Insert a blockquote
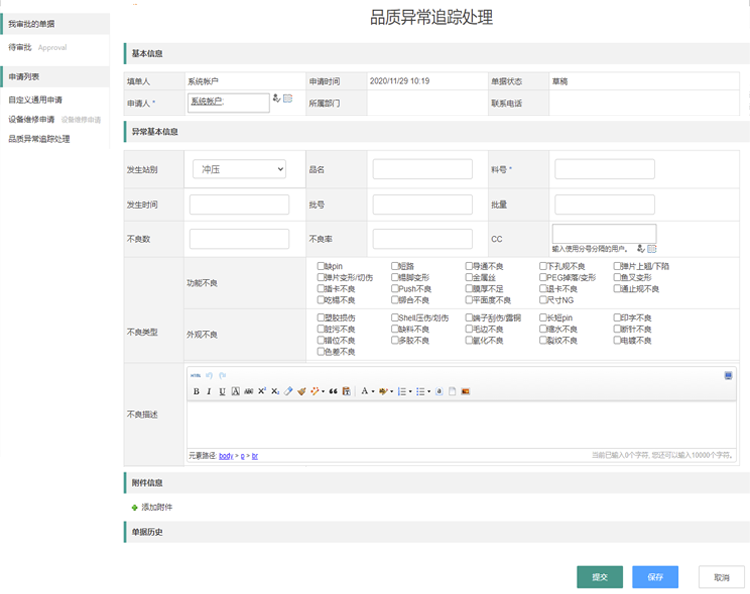750x594 pixels. (333, 391)
